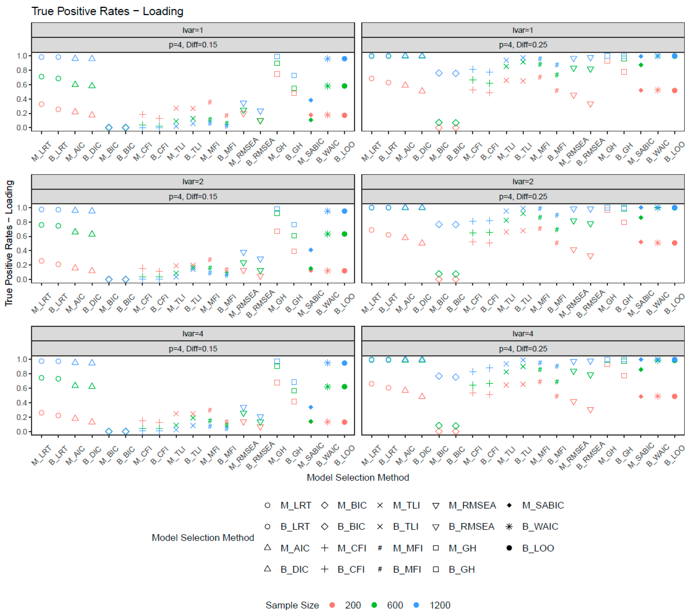The height and width of the screenshot is (616, 689).
Task: Click the B_LOO filled circle legend symbol
Action: pyautogui.click(x=509, y=548)
